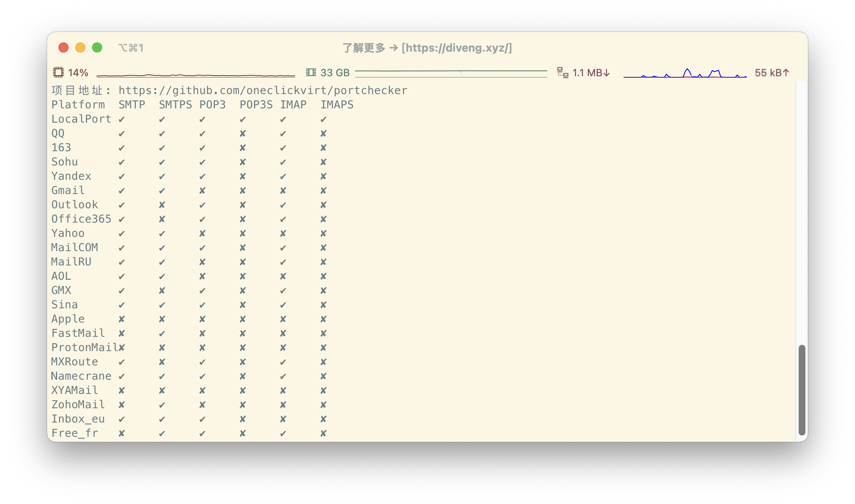
Task: Click the Namecrane row label
Action: point(82,376)
